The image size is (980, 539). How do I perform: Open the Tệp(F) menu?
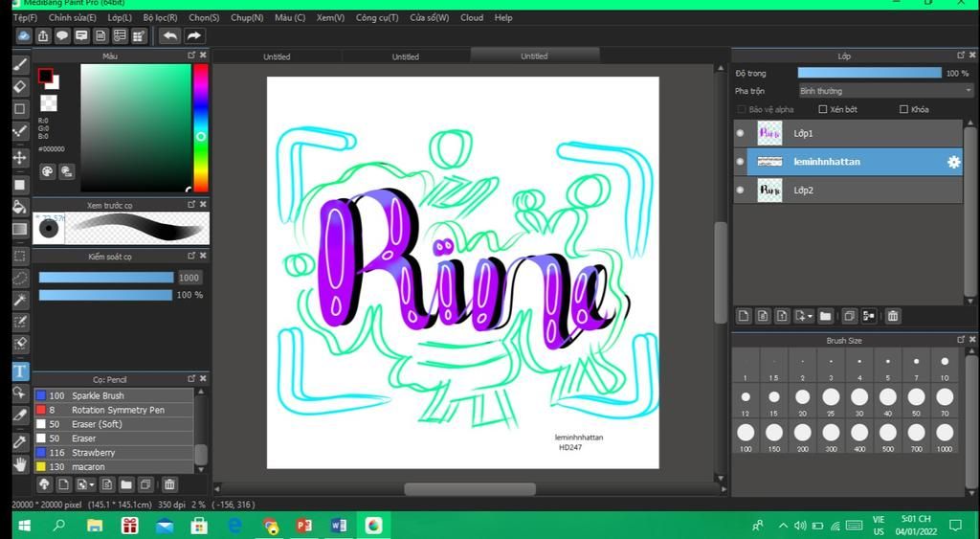click(x=25, y=17)
